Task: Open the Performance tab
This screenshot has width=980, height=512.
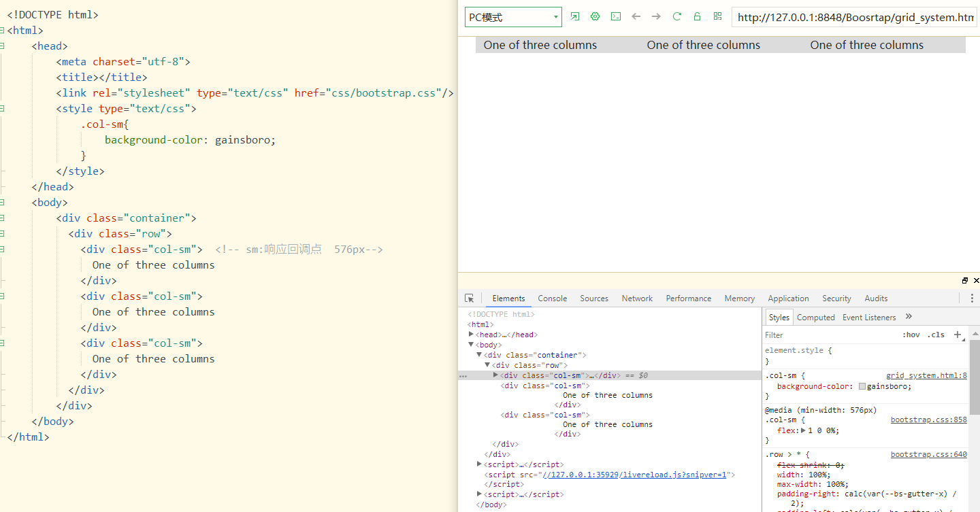Action: (689, 298)
